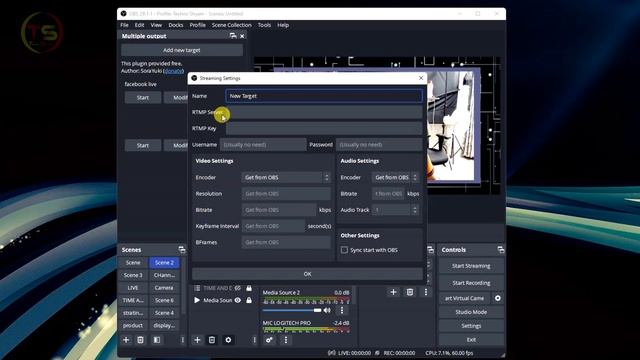Click the Add new target button
Viewport: 640px width, 360px height.
click(182, 50)
